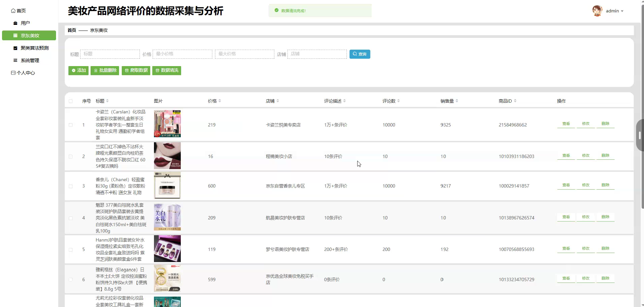The height and width of the screenshot is (307, 644).
Task: Click inside the 标题 search input field
Action: [110, 54]
